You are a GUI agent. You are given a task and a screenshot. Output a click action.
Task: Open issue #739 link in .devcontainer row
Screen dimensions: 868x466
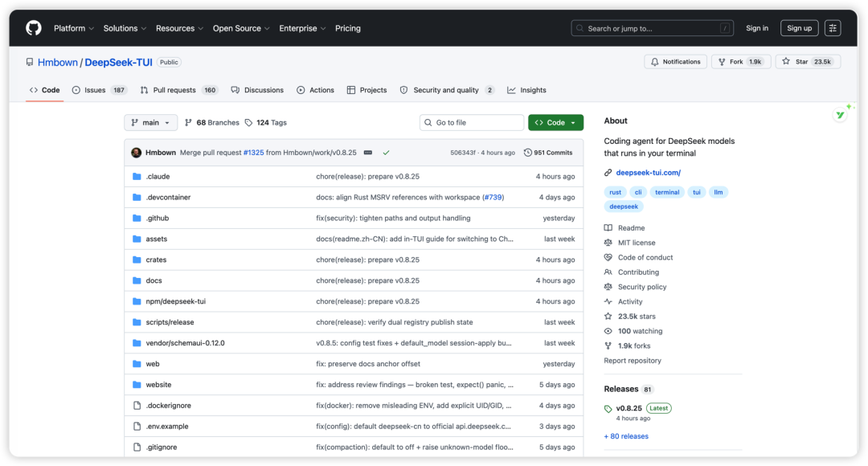click(493, 198)
